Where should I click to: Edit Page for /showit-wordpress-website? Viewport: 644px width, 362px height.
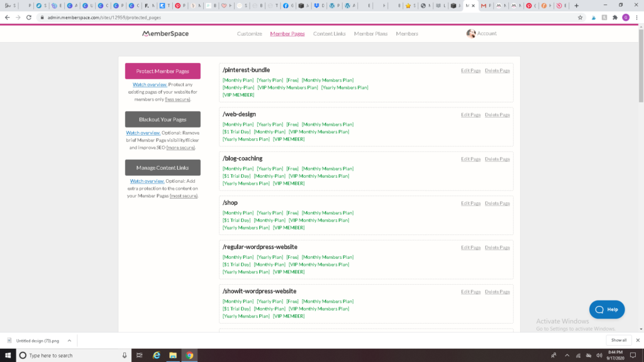click(470, 292)
